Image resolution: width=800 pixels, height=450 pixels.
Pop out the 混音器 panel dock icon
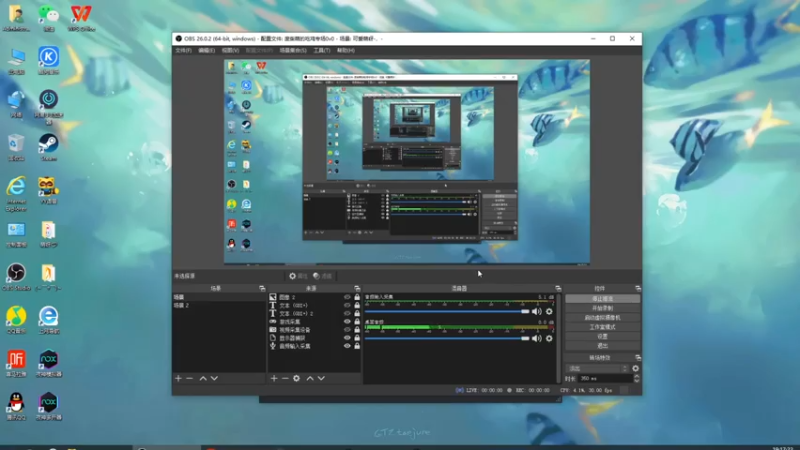tap(558, 288)
